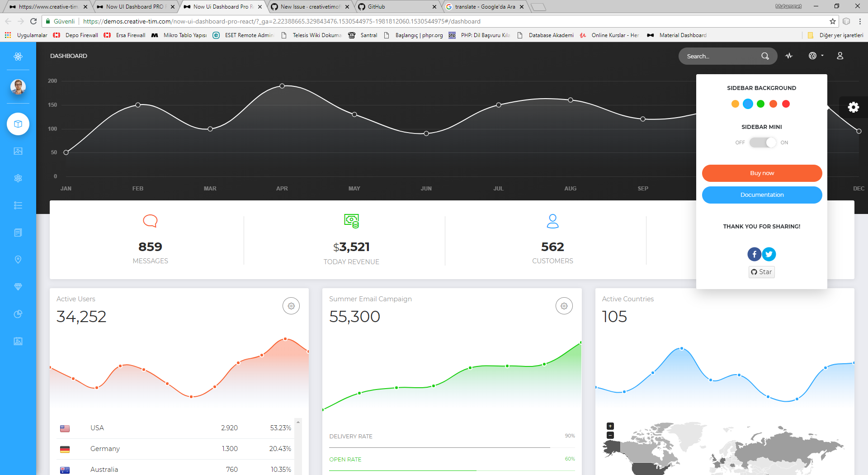
Task: Click the user account icon in navbar
Action: coord(840,56)
